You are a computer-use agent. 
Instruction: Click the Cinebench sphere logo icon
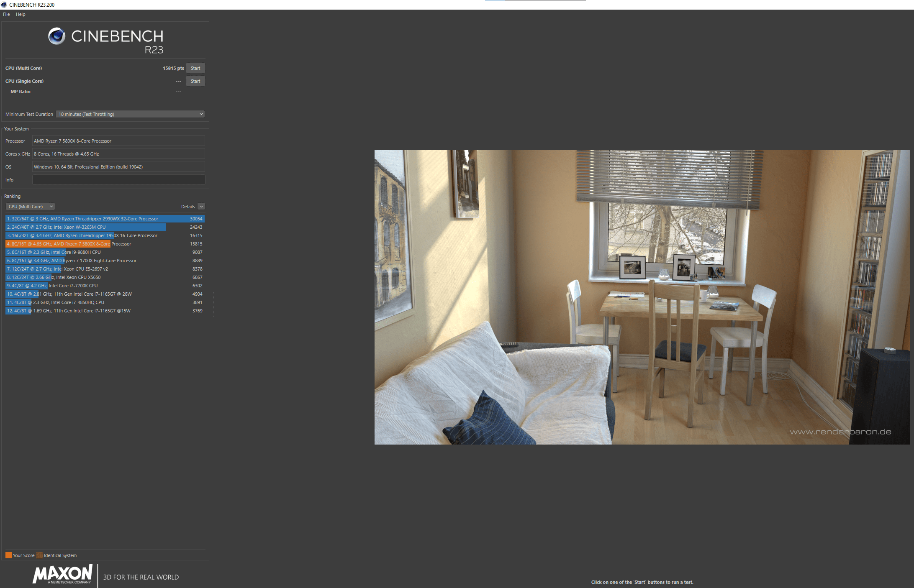coord(56,36)
